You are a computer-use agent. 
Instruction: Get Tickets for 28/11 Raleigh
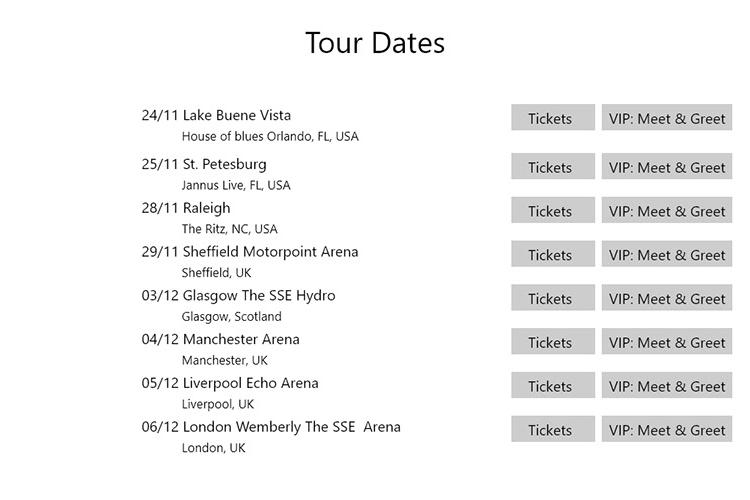pos(553,210)
